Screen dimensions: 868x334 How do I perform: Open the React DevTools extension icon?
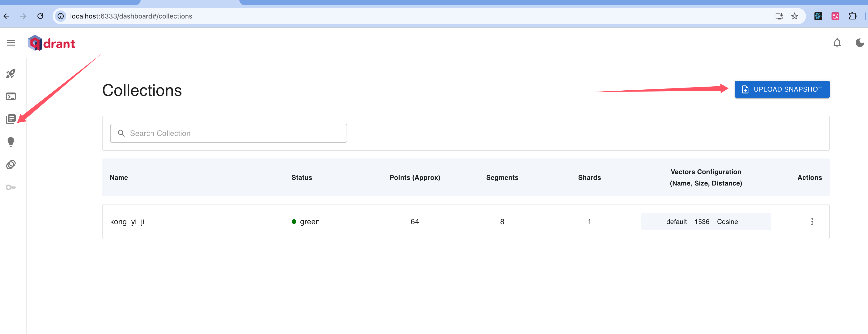pyautogui.click(x=818, y=16)
